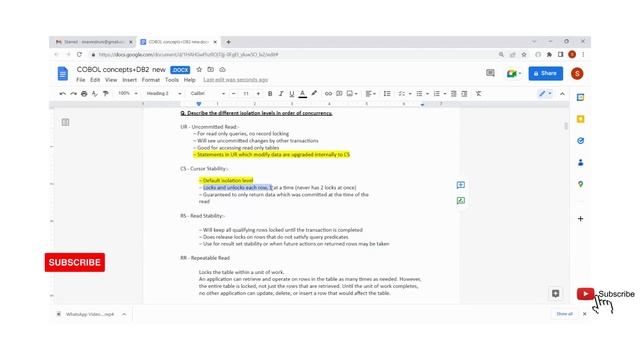640x360 pixels.
Task: Open a new browser tab
Action: click(x=229, y=42)
